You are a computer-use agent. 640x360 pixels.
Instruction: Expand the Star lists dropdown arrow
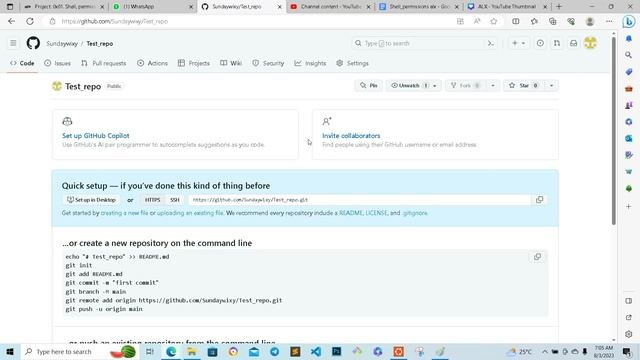(x=551, y=86)
